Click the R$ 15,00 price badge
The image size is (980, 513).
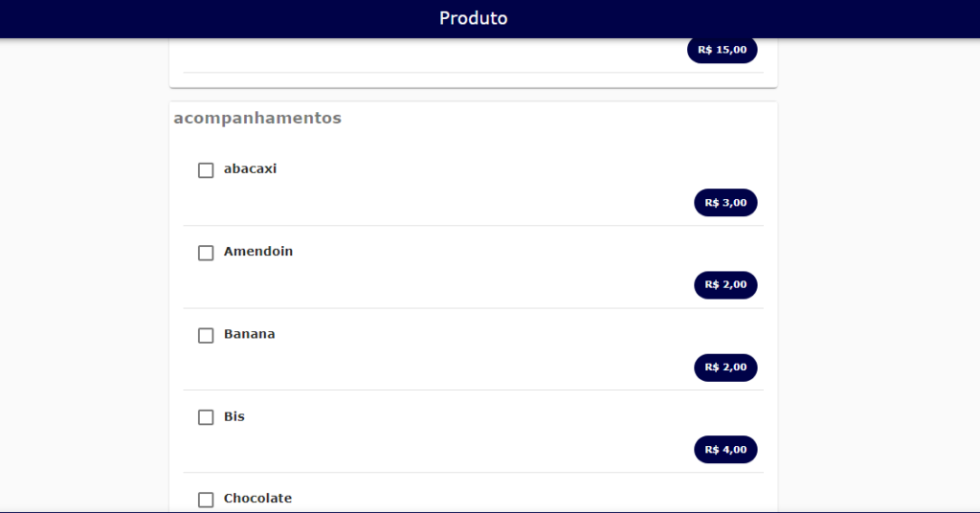[x=722, y=50]
